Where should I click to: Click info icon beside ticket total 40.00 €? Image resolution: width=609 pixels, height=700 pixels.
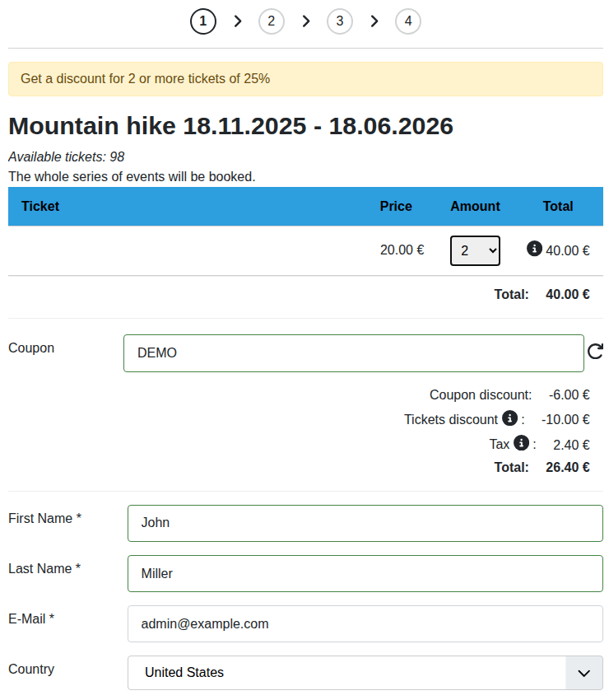coord(534,248)
